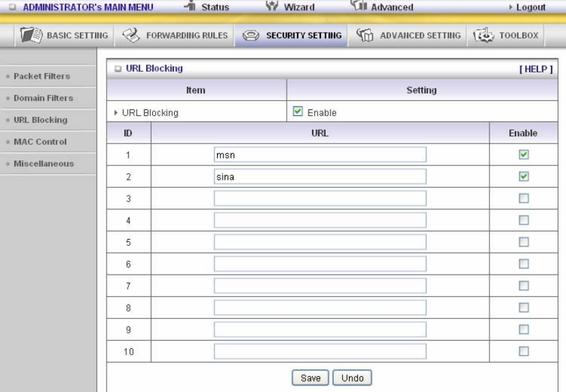The image size is (566, 392).
Task: Click the Logout link
Action: (x=530, y=8)
